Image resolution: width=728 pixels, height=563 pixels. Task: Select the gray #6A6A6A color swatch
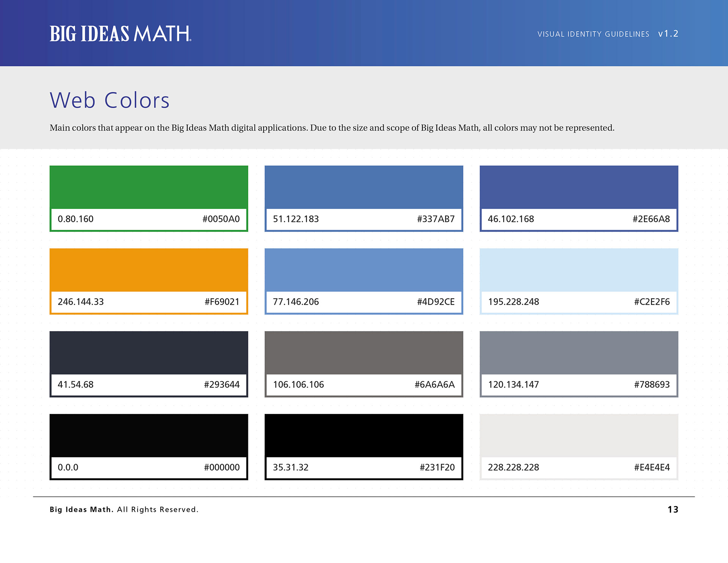click(x=364, y=352)
